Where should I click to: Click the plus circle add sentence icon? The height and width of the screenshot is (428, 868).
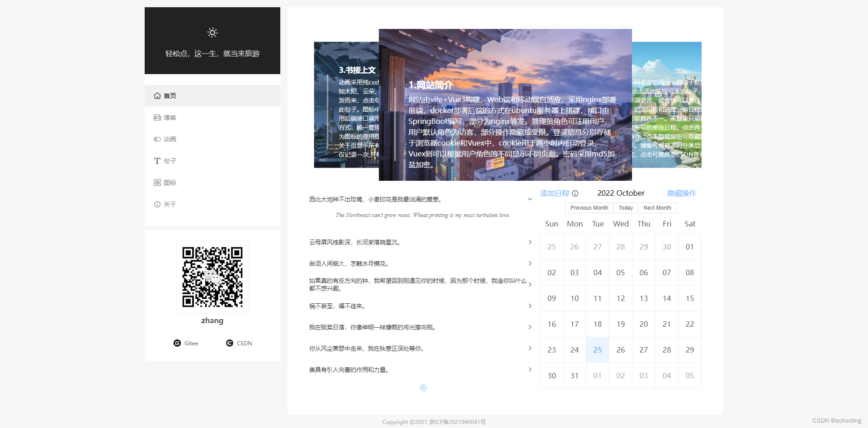click(423, 388)
